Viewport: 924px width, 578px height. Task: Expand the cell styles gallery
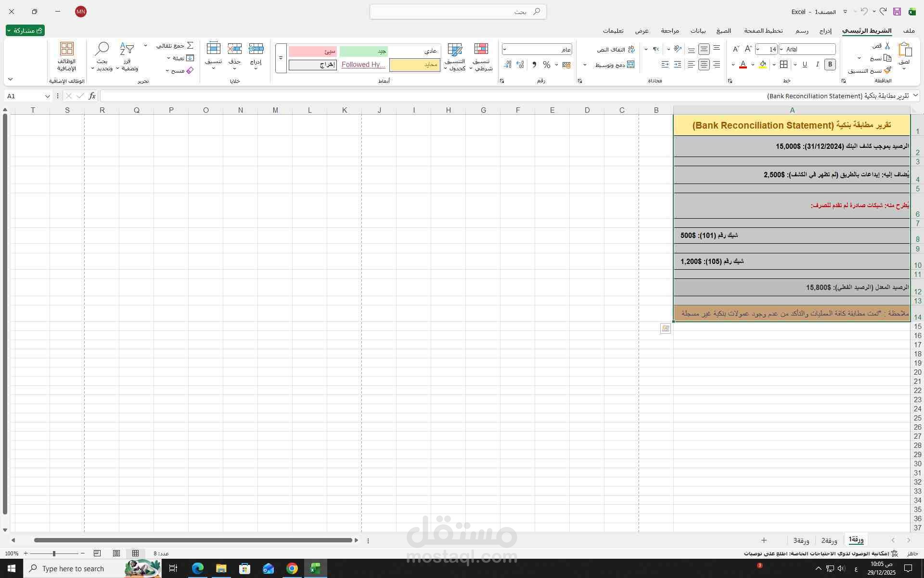coord(281,58)
